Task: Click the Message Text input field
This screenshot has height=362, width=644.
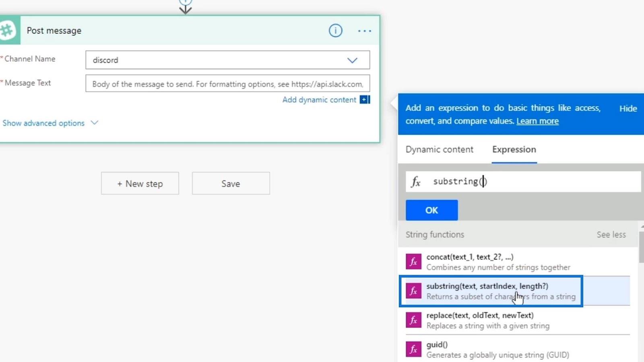Action: (227, 84)
